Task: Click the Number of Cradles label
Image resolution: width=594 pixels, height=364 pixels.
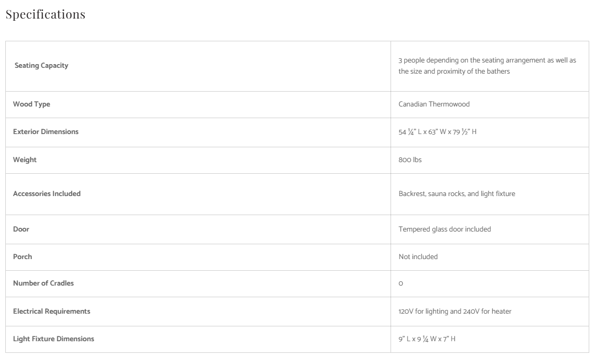Action: click(x=43, y=283)
